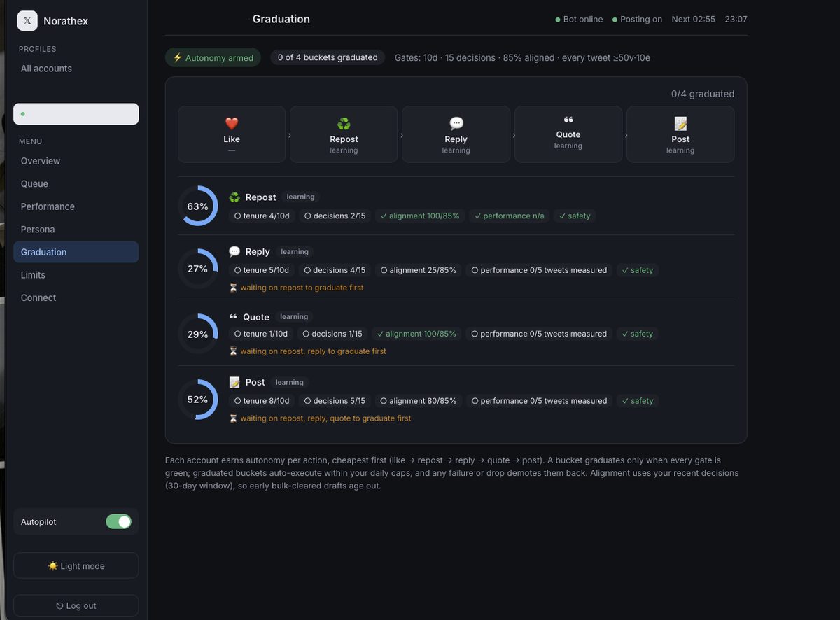Click the recycle icon in Repost row
840x620 pixels.
[x=234, y=197]
